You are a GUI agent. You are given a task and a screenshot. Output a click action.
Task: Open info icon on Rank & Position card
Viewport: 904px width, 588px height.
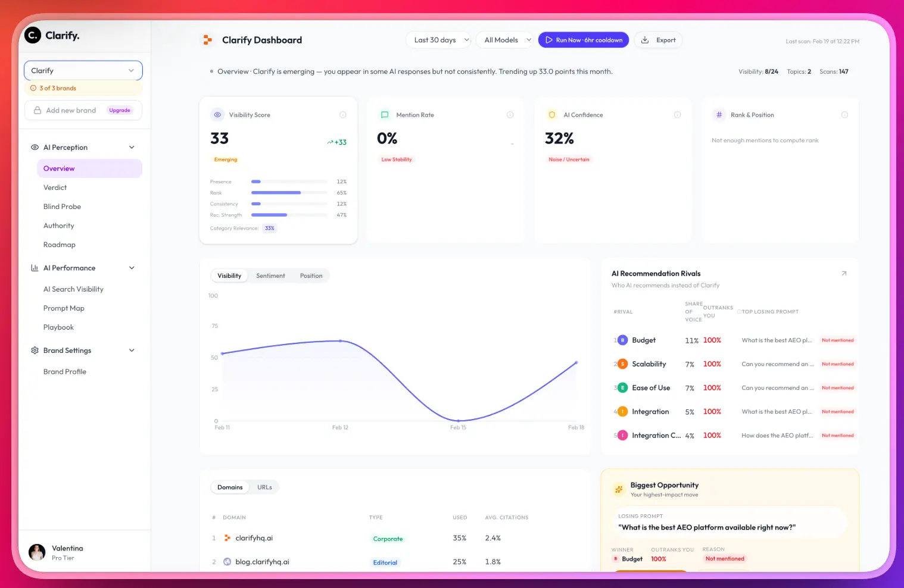pos(844,115)
